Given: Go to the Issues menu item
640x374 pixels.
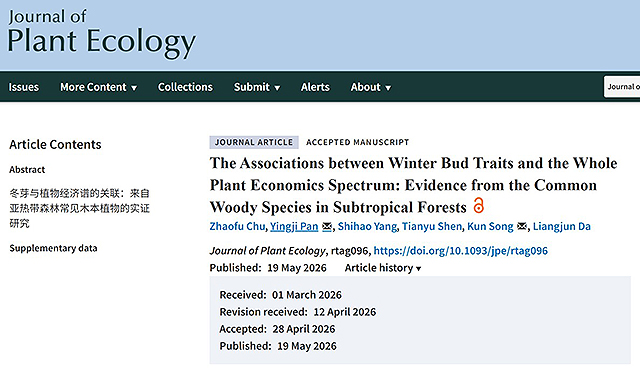Looking at the screenshot, I should point(24,87).
